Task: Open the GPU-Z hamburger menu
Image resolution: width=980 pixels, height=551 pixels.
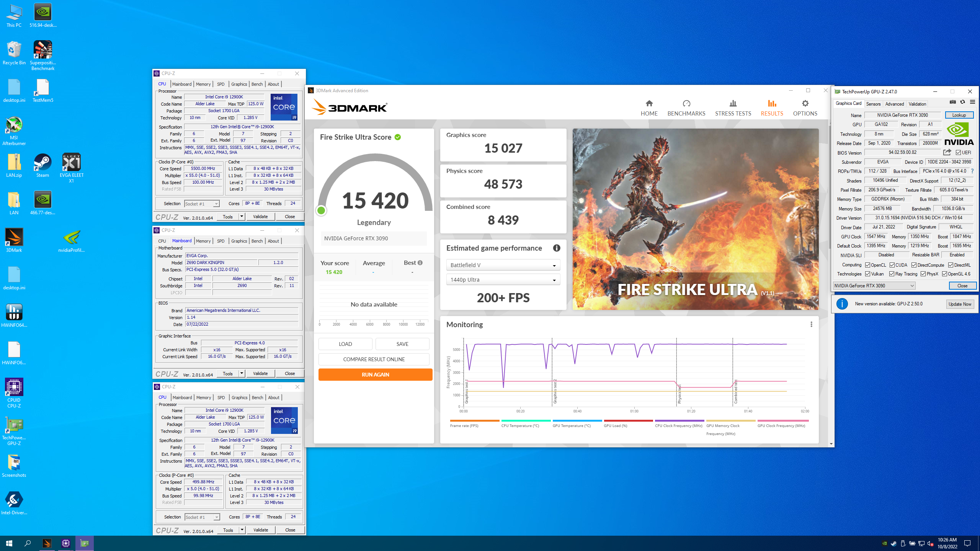Action: click(x=972, y=102)
